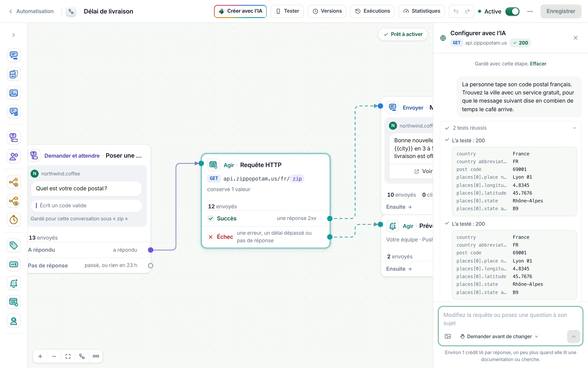The image size is (588, 368).
Task: Click the assign person icon at sidebar bottom
Action: [14, 321]
